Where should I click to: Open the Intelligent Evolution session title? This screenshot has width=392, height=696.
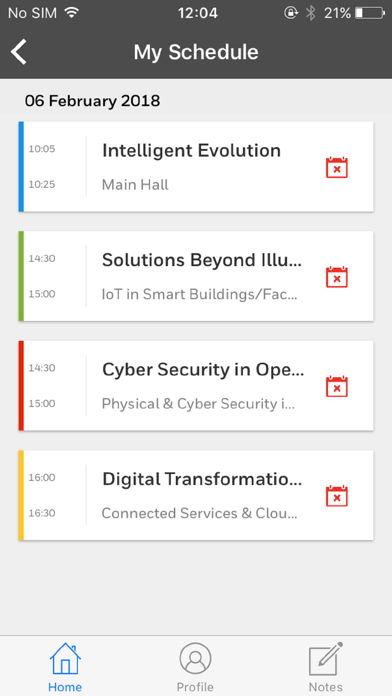pyautogui.click(x=191, y=150)
